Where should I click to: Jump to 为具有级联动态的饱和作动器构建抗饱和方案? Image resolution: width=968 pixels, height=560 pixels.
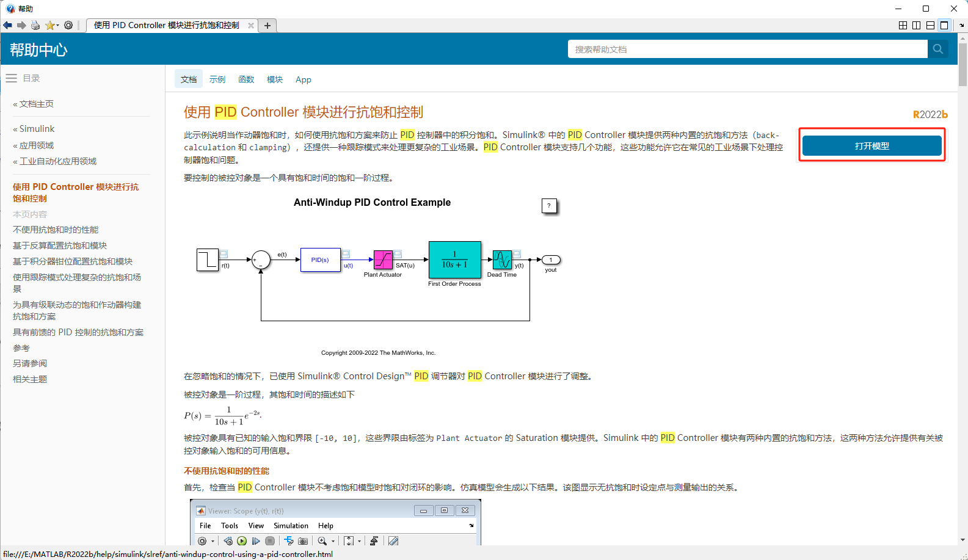(77, 310)
